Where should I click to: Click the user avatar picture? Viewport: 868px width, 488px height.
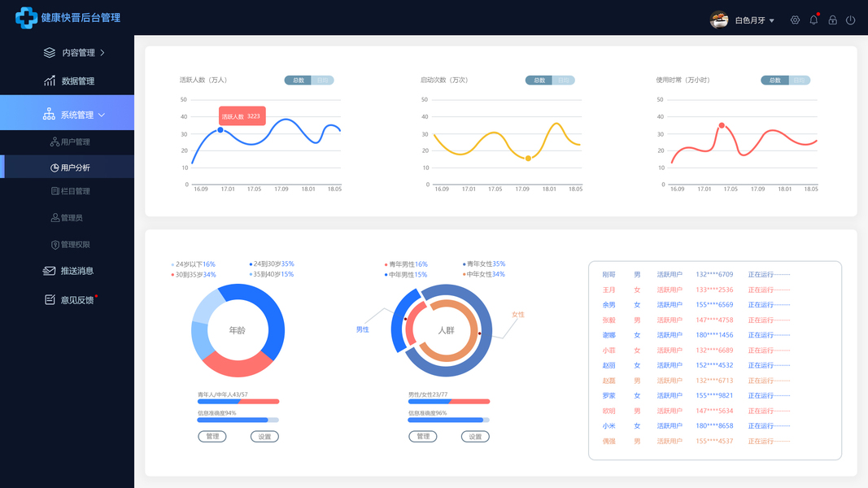click(x=719, y=20)
